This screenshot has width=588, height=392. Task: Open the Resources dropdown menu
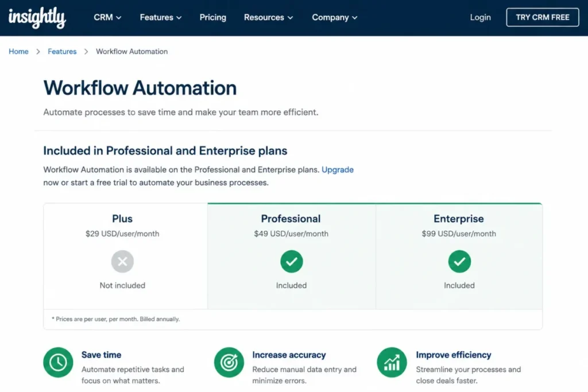pyautogui.click(x=268, y=18)
